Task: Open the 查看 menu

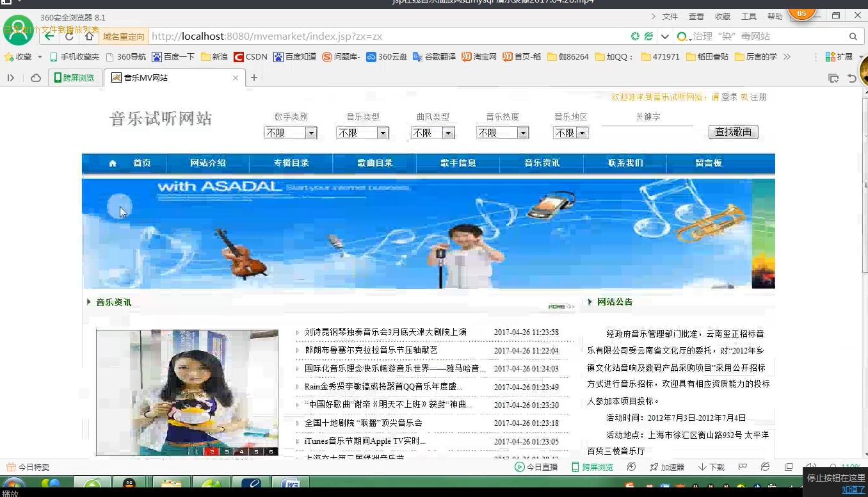Action: point(696,17)
